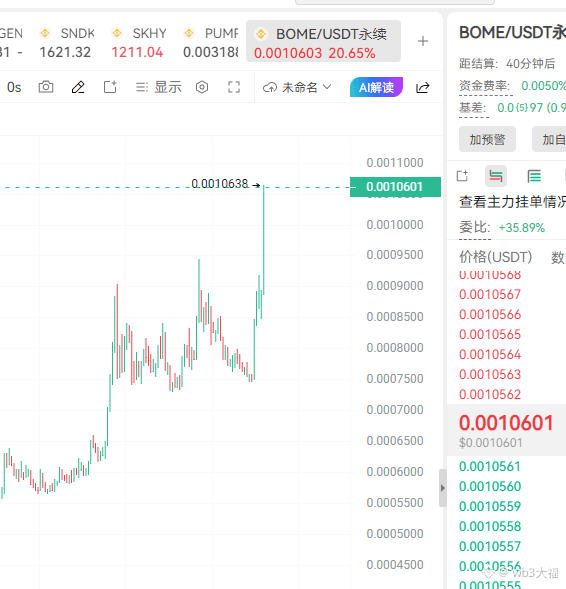566x589 pixels.
Task: Click the ask price 0.0010566
Action: [490, 314]
